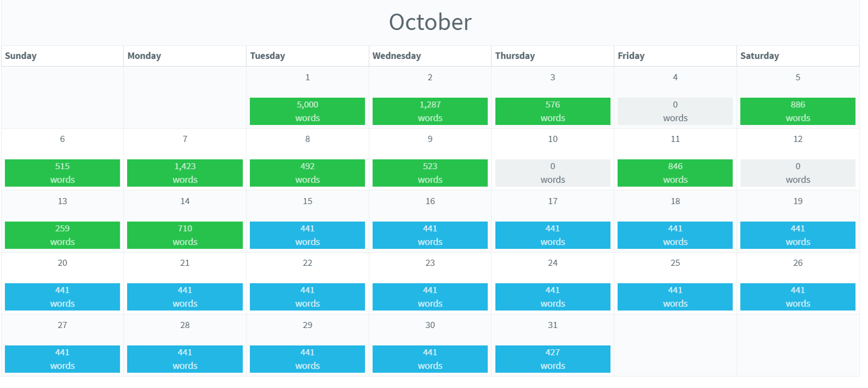Click the 427 words block on October 31
868x388 pixels.
coord(553,359)
